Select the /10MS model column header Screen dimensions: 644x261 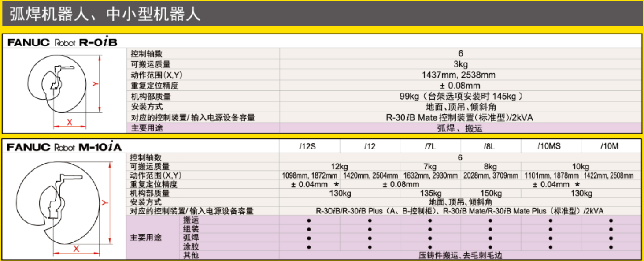tap(551, 147)
